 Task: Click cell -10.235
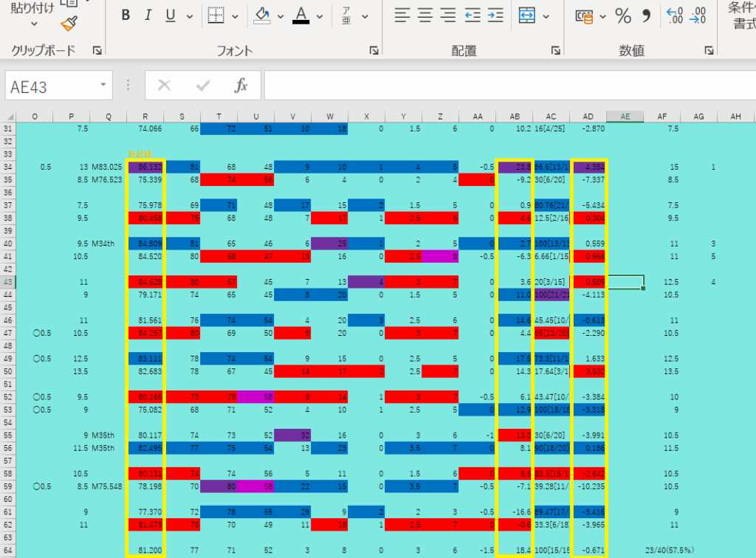coord(588,486)
